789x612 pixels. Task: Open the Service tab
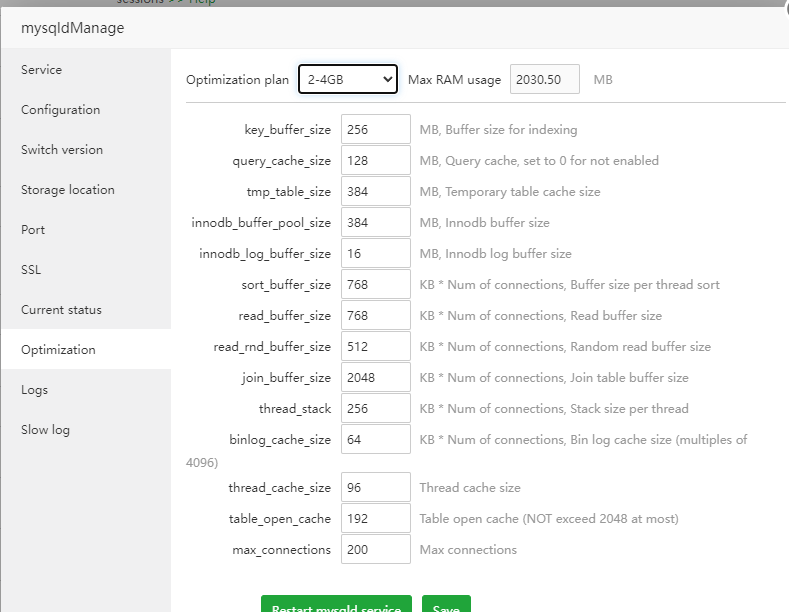(x=42, y=70)
